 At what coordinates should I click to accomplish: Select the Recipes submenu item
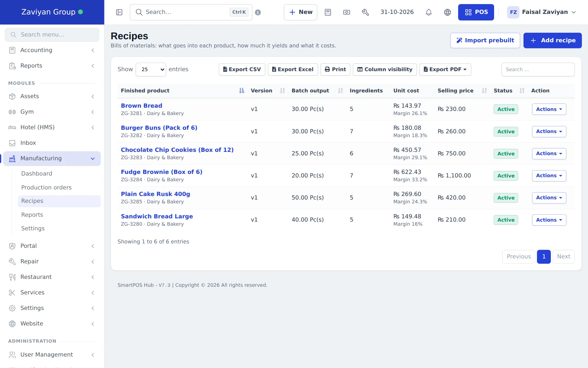(59, 201)
